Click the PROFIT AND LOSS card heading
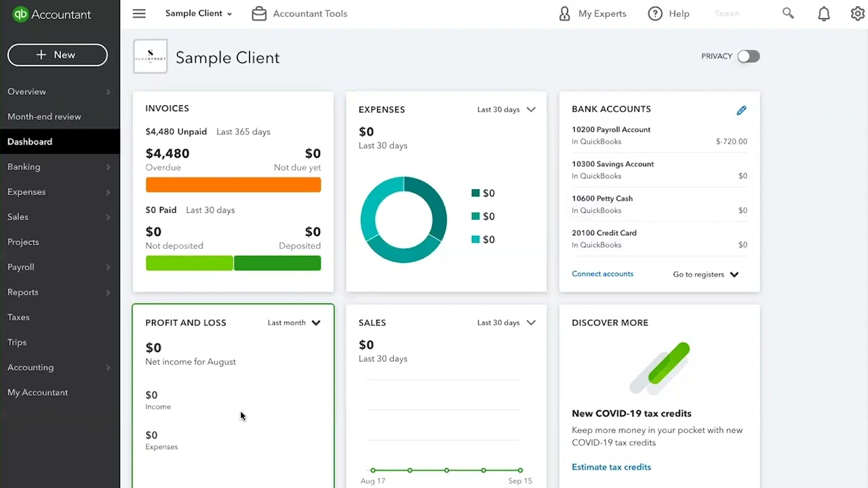The width and height of the screenshot is (868, 488). [x=186, y=323]
